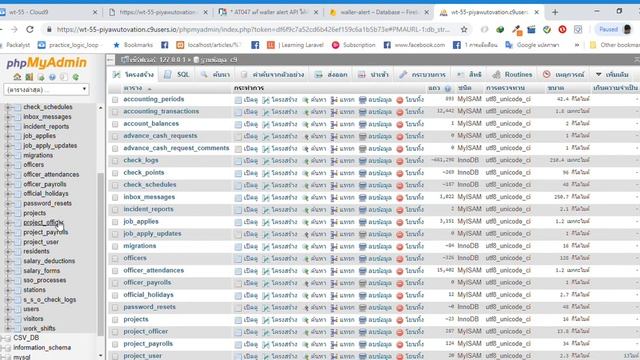
Task: Tick checkbox for officer_payrolls table
Action: coord(115,283)
